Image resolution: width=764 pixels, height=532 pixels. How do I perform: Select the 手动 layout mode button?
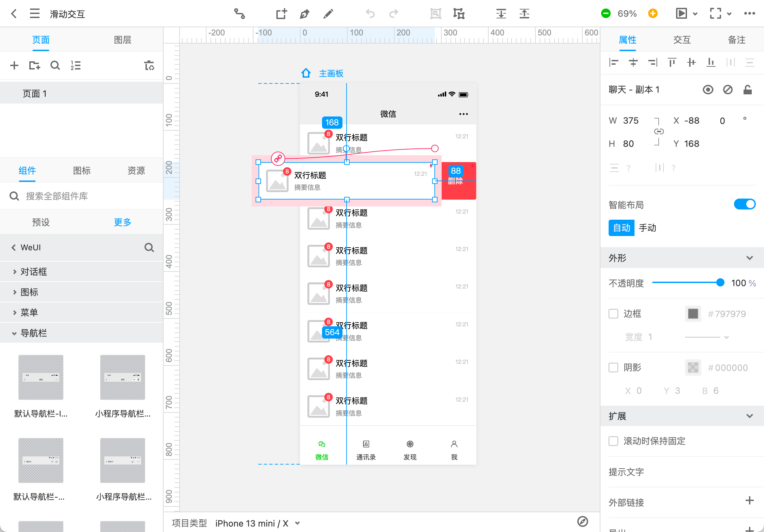[x=647, y=228]
